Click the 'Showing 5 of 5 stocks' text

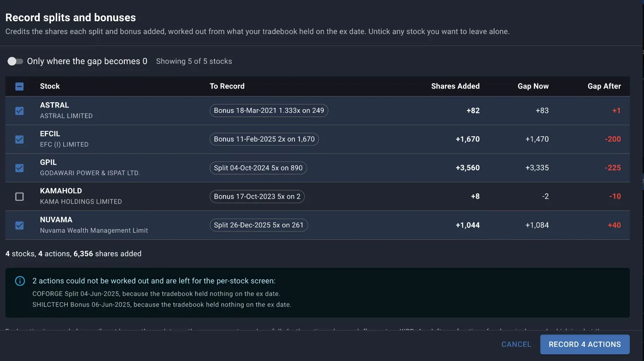tap(194, 61)
